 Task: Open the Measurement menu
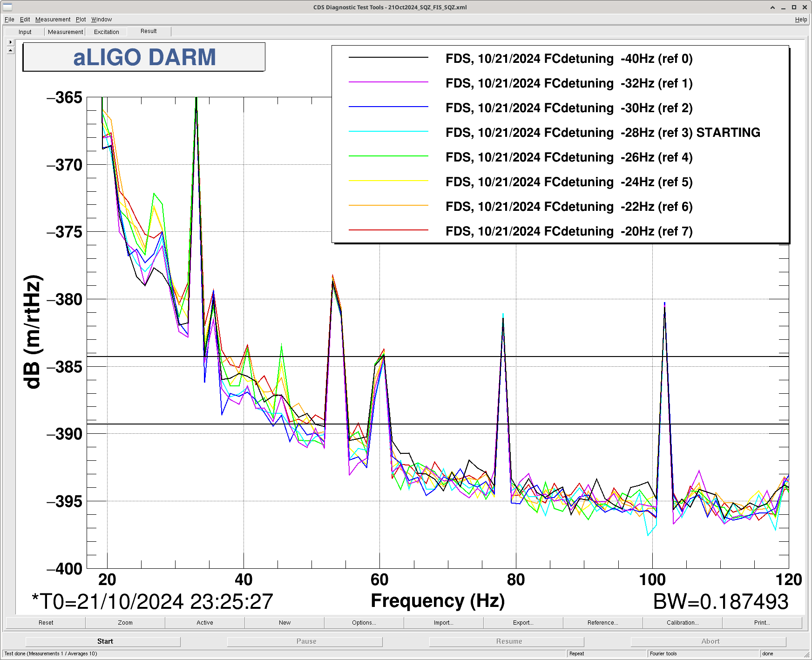point(53,20)
